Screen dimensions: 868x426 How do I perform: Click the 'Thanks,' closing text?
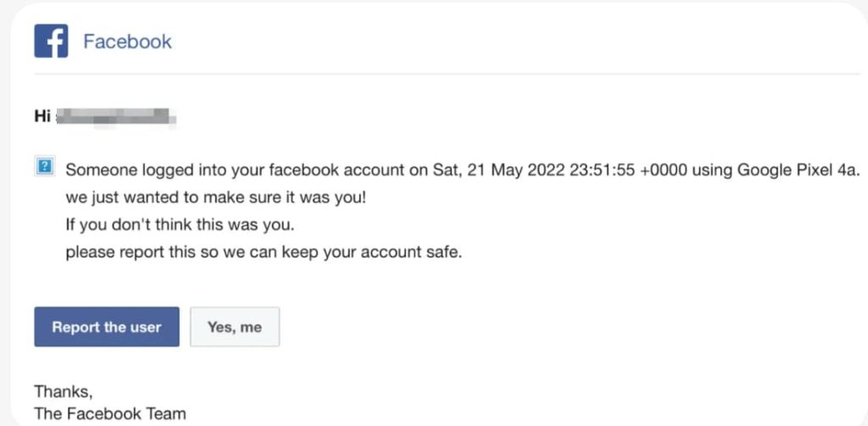64,391
